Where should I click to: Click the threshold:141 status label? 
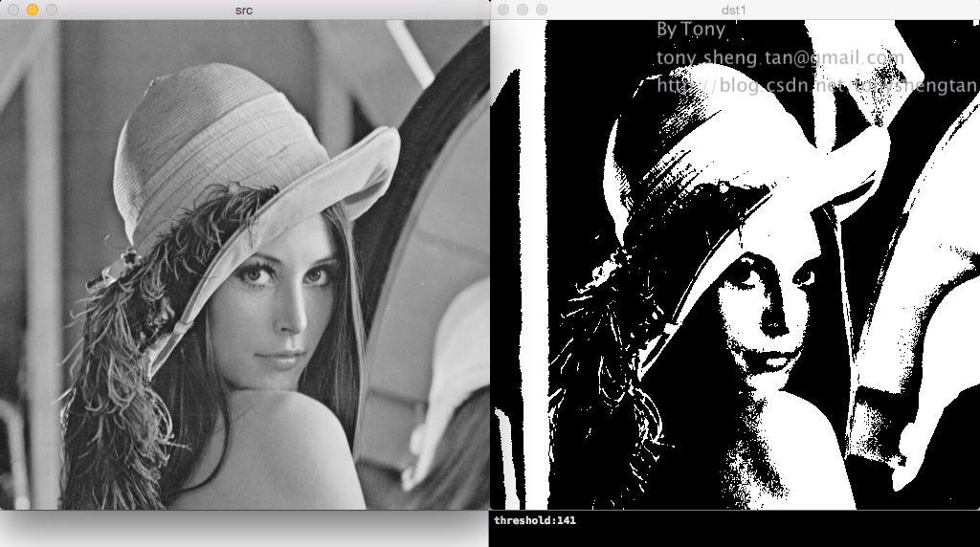(535, 520)
